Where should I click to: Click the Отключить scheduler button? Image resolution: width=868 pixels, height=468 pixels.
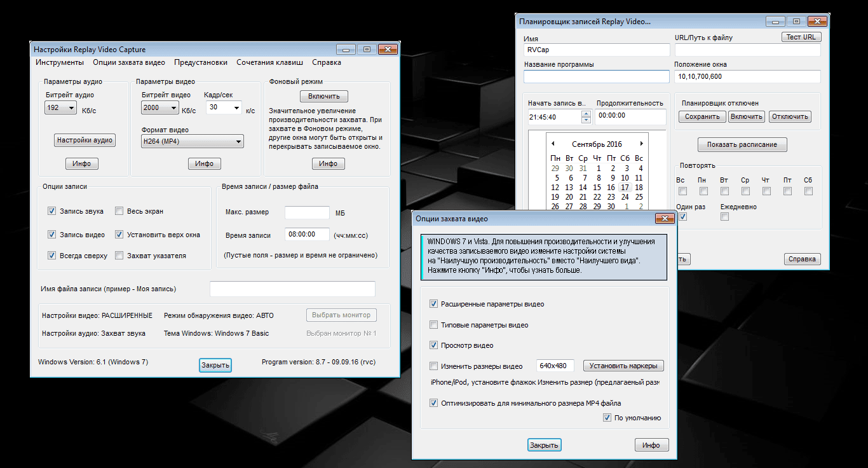pyautogui.click(x=790, y=116)
